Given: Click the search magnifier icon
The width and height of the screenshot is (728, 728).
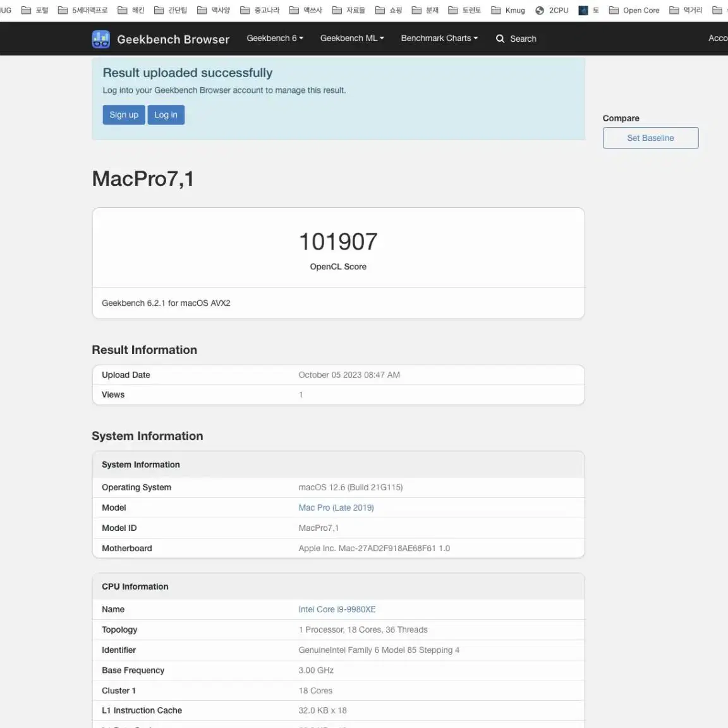Looking at the screenshot, I should 500,39.
